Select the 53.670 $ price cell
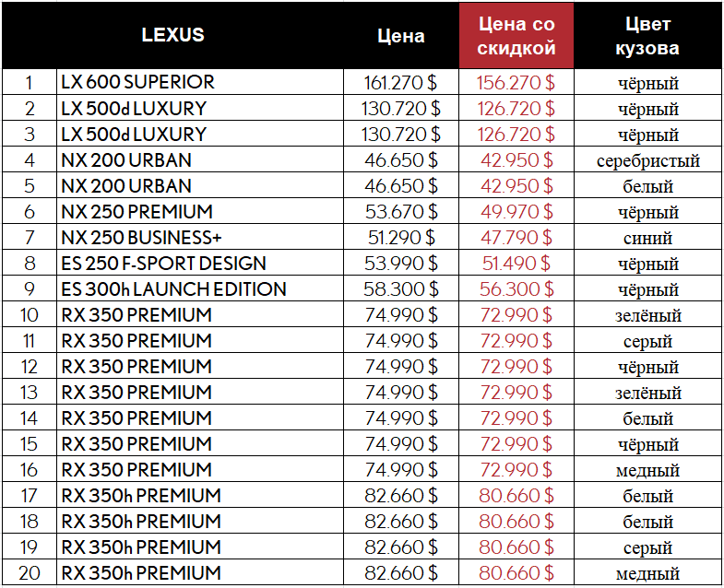Screen dimensions: 724x588 click(x=401, y=211)
